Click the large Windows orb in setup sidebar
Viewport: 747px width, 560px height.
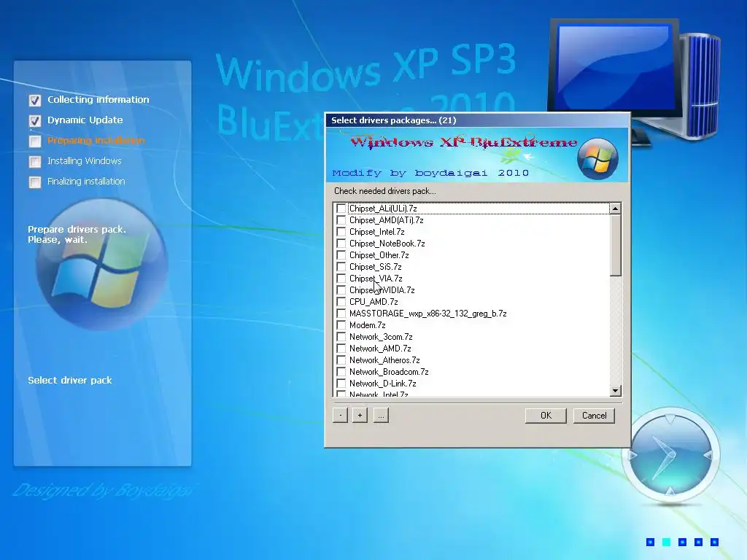[101, 265]
